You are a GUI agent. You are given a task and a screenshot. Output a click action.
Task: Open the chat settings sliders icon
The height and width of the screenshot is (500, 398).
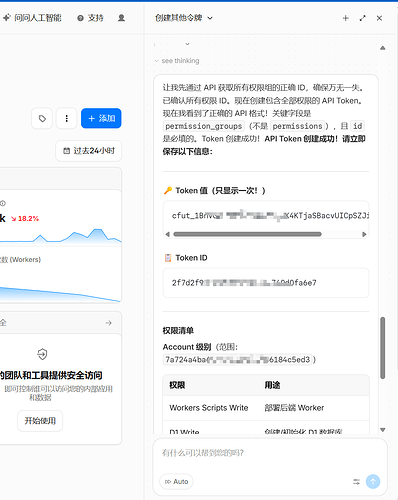click(356, 482)
